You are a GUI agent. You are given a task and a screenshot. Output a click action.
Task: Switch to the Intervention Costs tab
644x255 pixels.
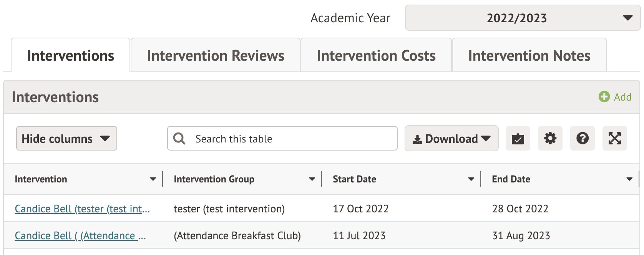tap(376, 56)
